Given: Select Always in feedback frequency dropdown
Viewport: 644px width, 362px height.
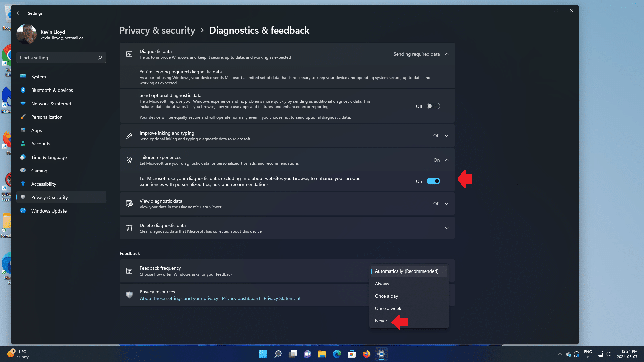Looking at the screenshot, I should (x=382, y=284).
